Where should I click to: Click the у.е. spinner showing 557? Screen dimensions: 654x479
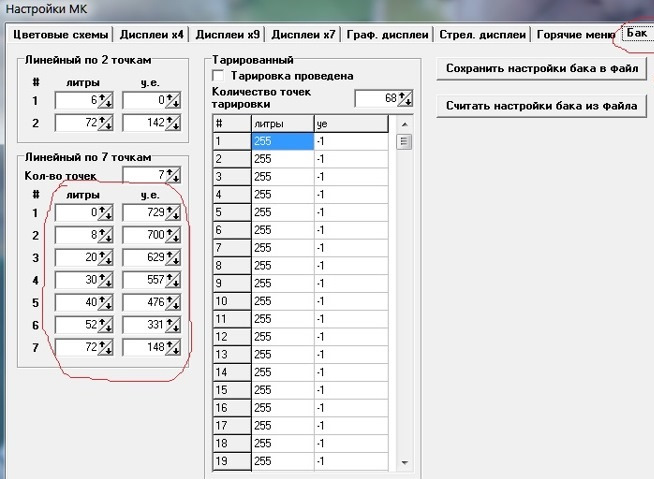coord(173,280)
